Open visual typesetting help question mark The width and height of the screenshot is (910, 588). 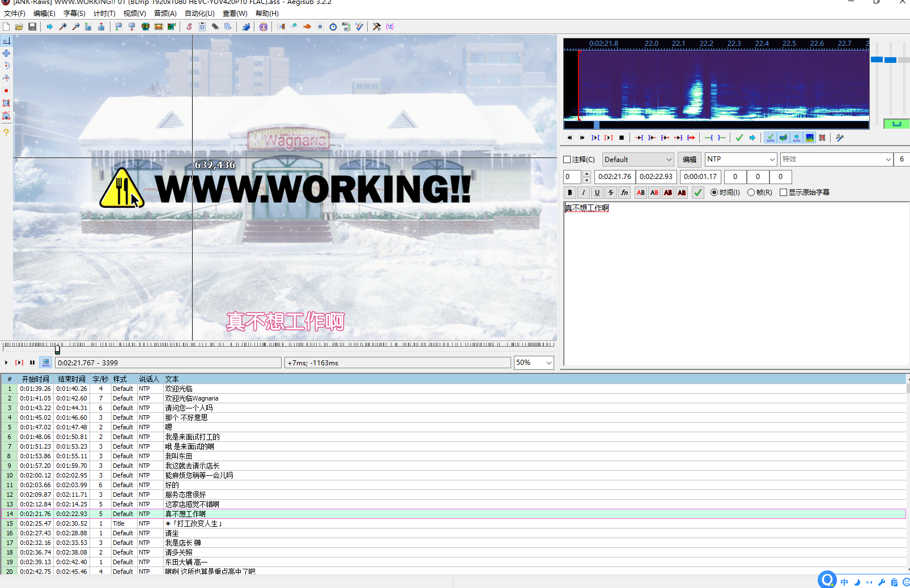(6, 133)
